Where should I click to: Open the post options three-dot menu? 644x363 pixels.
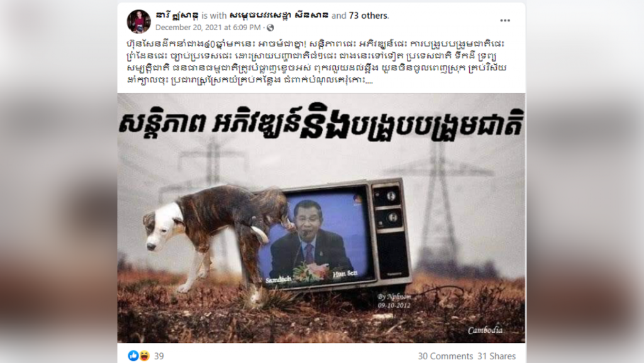pos(505,21)
